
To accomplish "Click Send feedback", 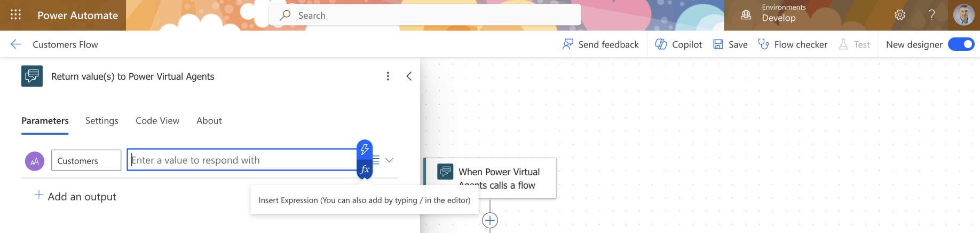I will (600, 44).
